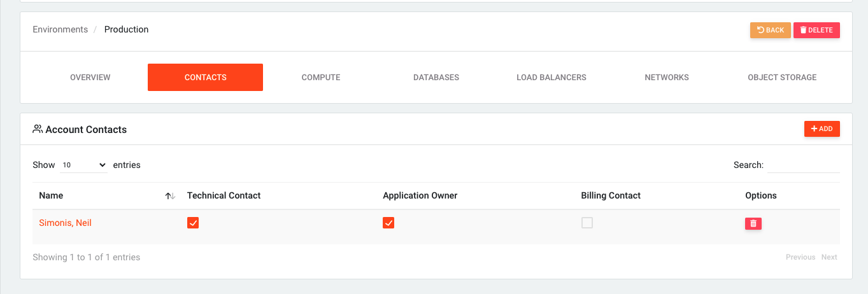This screenshot has width=868, height=294.
Task: Click the Options column header
Action: pos(761,195)
